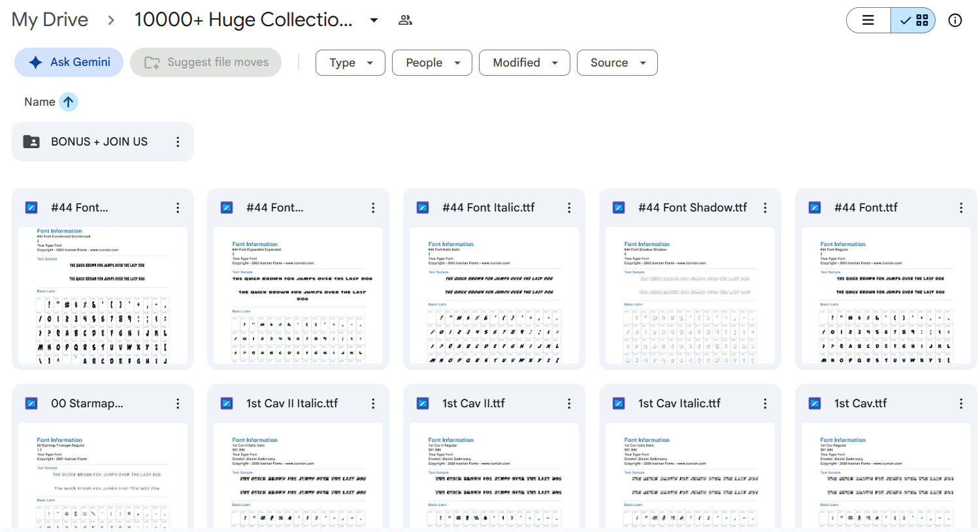This screenshot has width=980, height=532.
Task: Select the file name 1st Cav II Italic.ttf
Action: point(292,403)
